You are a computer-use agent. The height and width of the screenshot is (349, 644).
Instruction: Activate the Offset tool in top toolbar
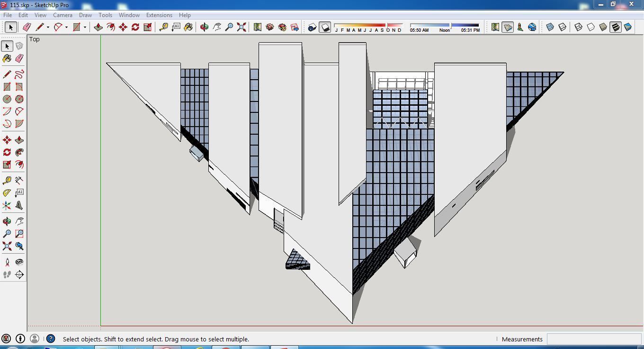[111, 28]
